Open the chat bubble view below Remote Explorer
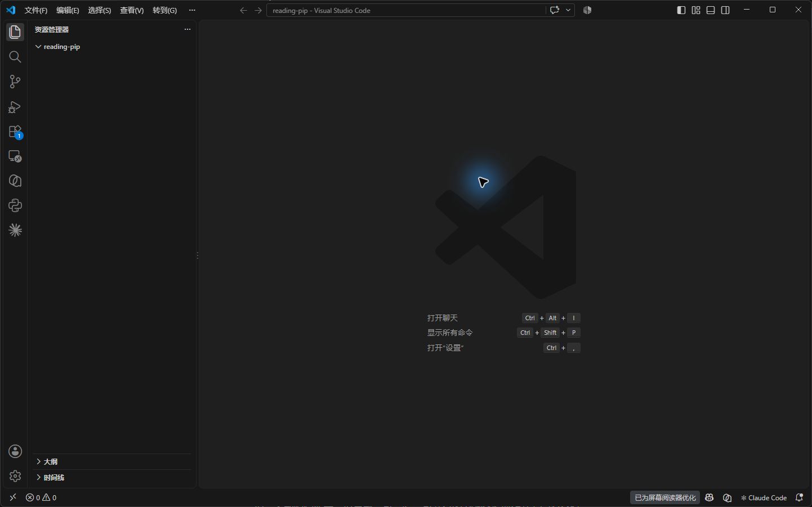 (x=15, y=181)
